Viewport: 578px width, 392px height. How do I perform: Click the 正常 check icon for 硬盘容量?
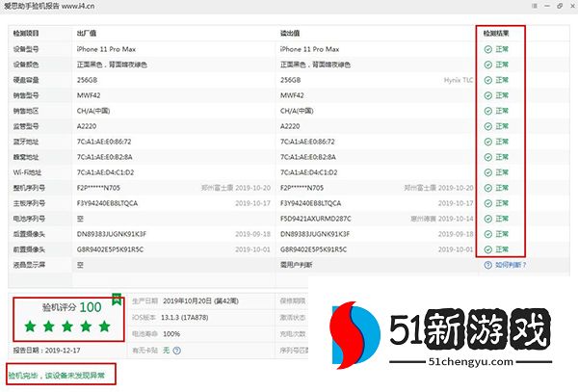pyautogui.click(x=488, y=80)
